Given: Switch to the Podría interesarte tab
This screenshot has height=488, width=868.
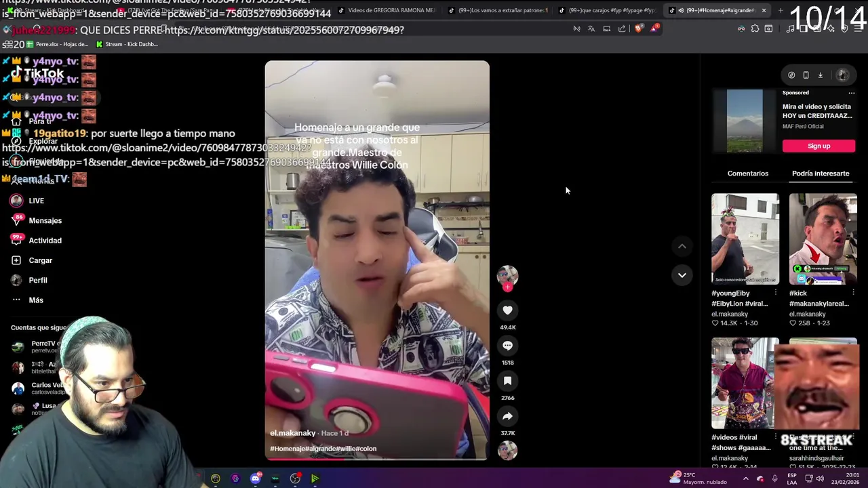Looking at the screenshot, I should [x=821, y=174].
